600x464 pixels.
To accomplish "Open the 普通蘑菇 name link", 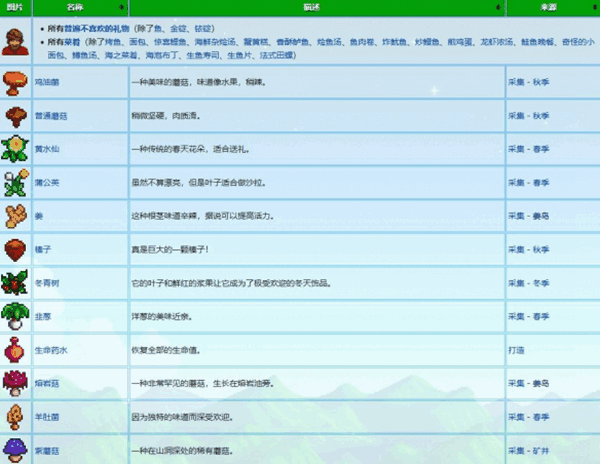I will (x=50, y=117).
